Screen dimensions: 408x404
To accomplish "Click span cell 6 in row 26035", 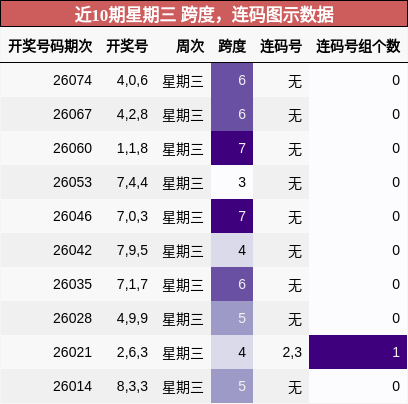I will tap(232, 284).
